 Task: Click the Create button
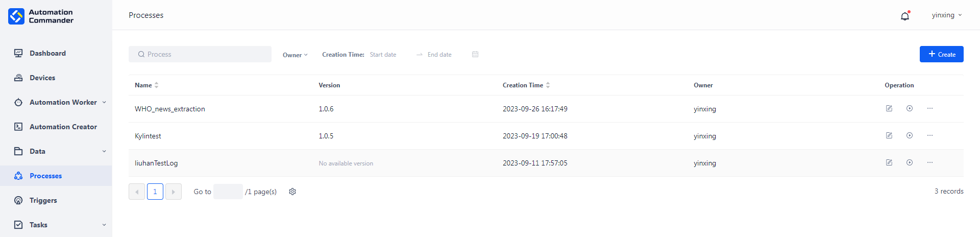941,54
